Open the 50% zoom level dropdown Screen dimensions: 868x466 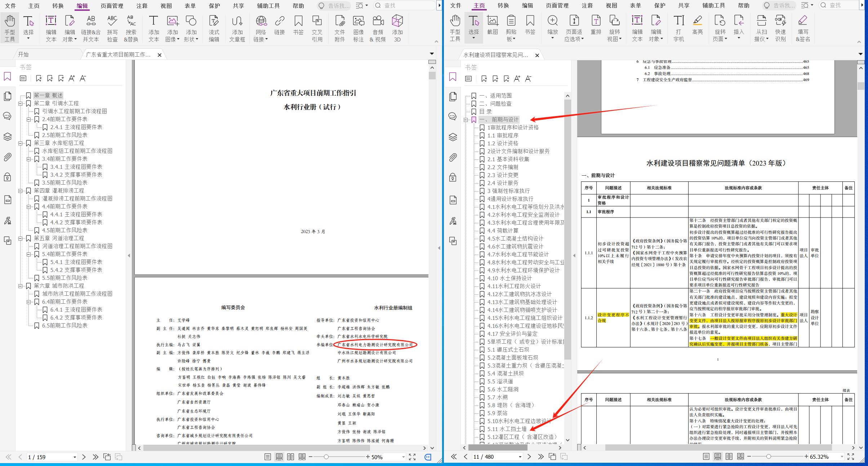404,457
